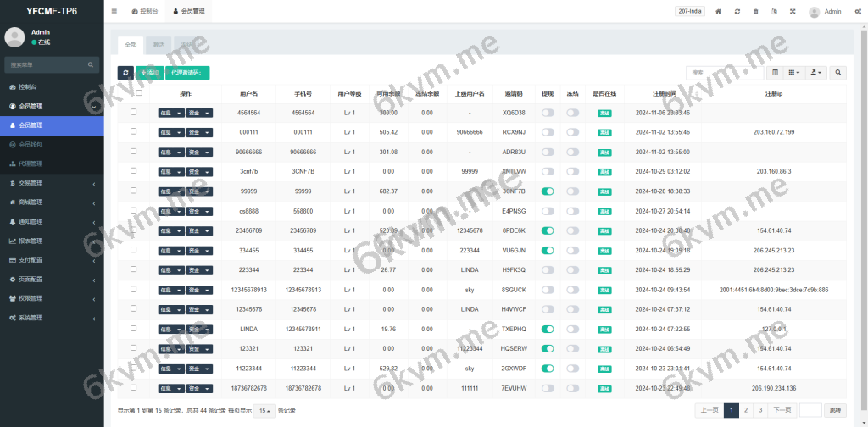868x427 pixels.
Task: Click the dark table refresh button
Action: [x=125, y=74]
